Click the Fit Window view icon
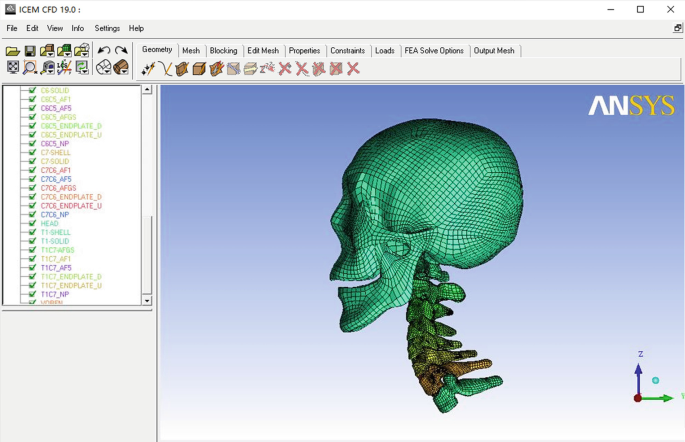 pos(13,68)
